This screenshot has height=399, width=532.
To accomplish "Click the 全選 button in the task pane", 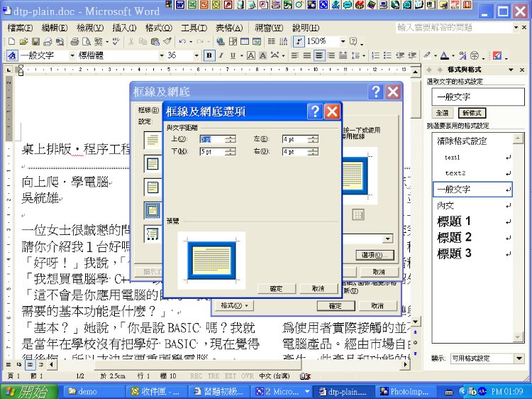I will 442,113.
